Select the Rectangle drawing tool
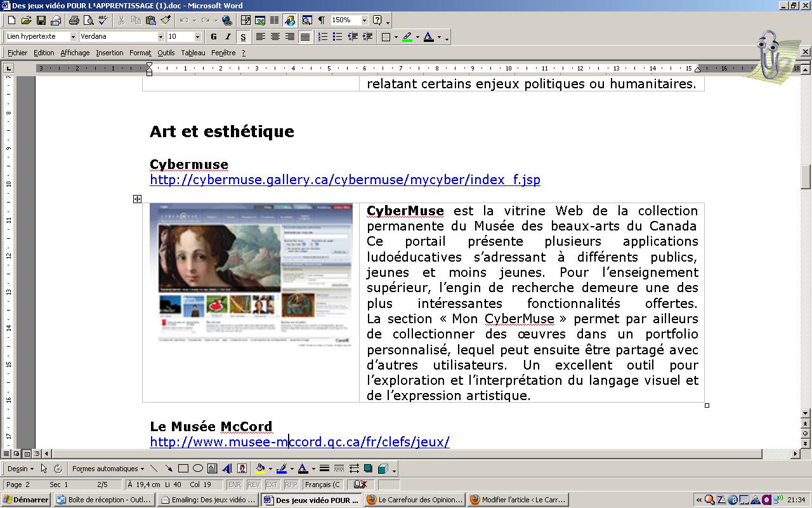This screenshot has height=508, width=812. coord(183,469)
